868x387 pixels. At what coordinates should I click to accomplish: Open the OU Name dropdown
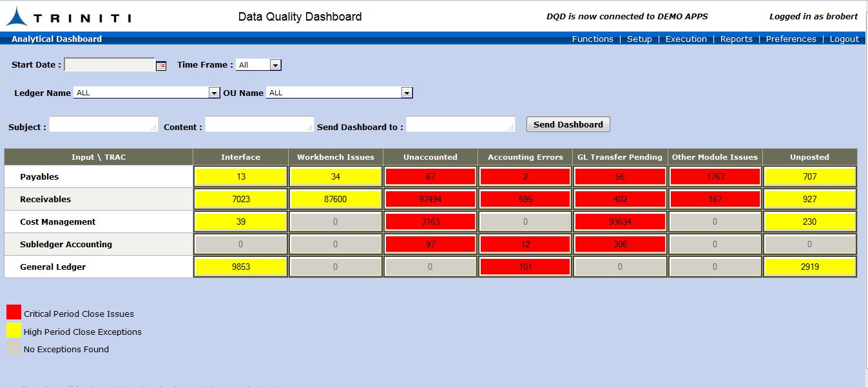[x=407, y=92]
